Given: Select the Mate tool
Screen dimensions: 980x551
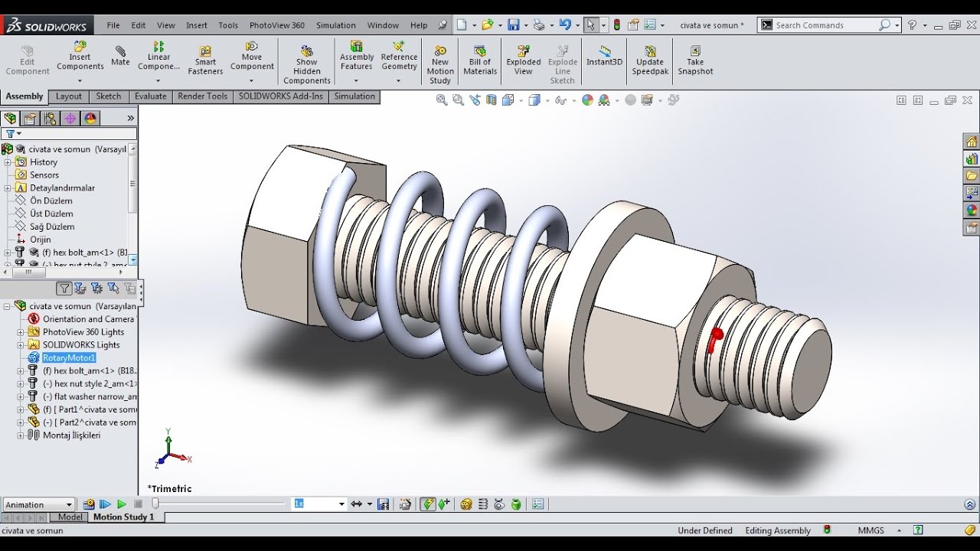Looking at the screenshot, I should (x=120, y=56).
